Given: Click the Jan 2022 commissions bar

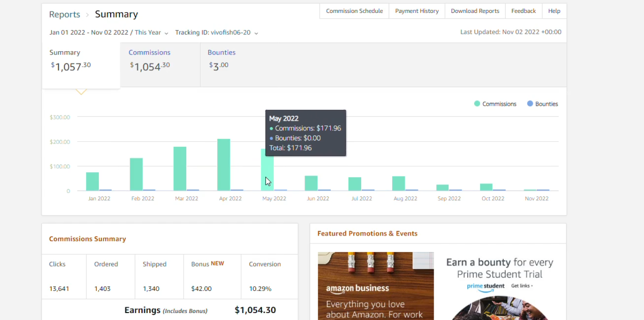Looking at the screenshot, I should tap(92, 181).
